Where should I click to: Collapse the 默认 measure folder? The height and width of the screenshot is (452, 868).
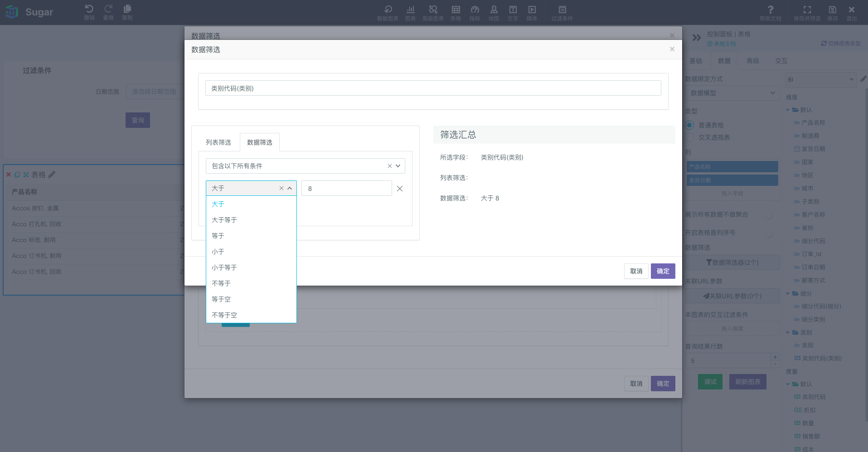788,384
